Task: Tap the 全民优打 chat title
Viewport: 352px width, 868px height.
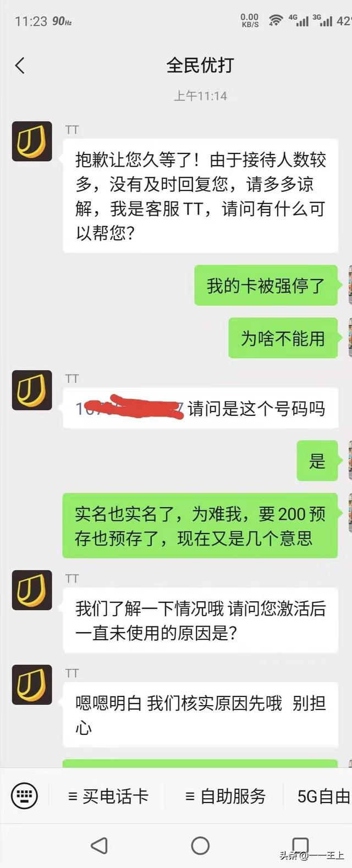Action: [200, 65]
